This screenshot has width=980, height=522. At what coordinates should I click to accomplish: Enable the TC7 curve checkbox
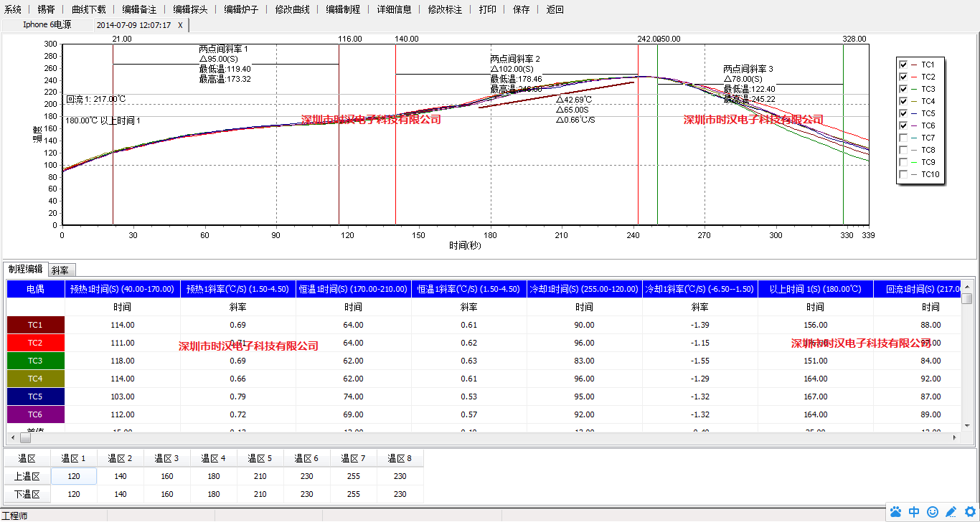coord(903,138)
